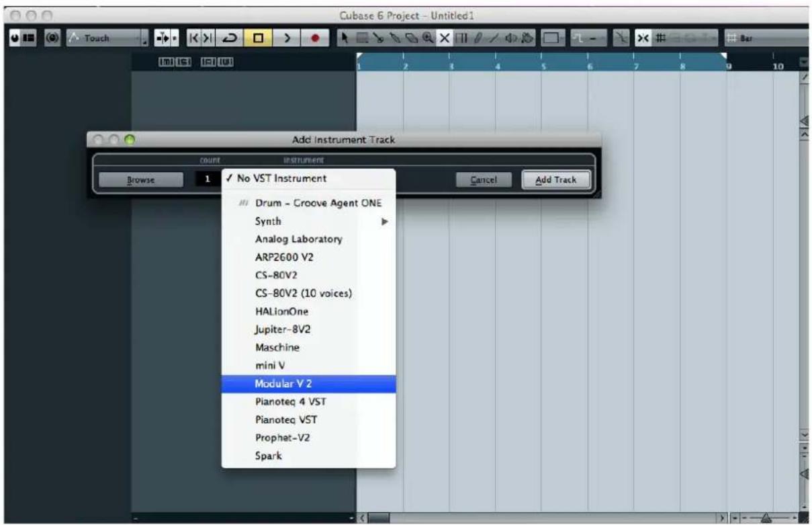Select ARP2600 V2 instrument
This screenshot has height=525, width=812.
tap(308, 257)
